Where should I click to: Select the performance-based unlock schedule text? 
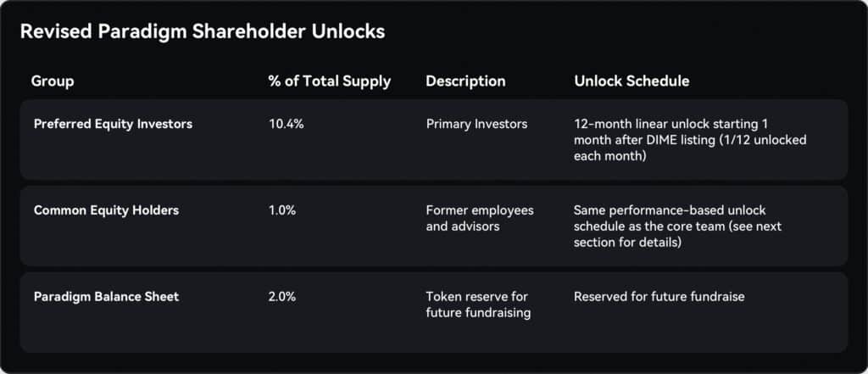point(677,226)
